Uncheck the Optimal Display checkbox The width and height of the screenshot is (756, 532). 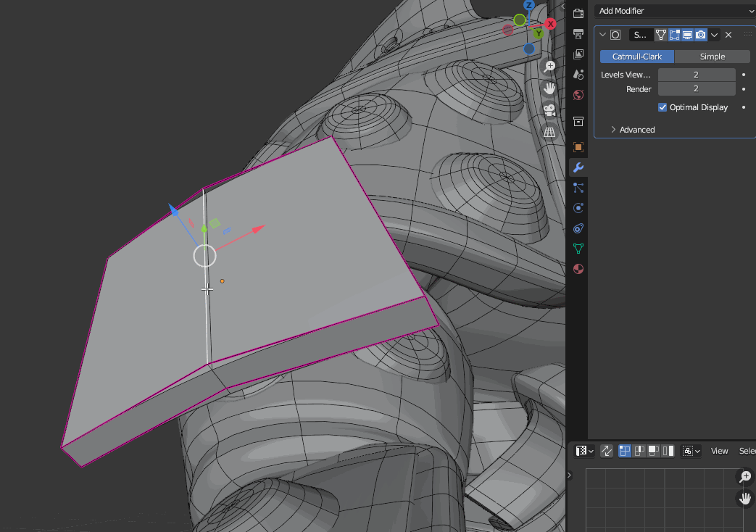[x=662, y=107]
